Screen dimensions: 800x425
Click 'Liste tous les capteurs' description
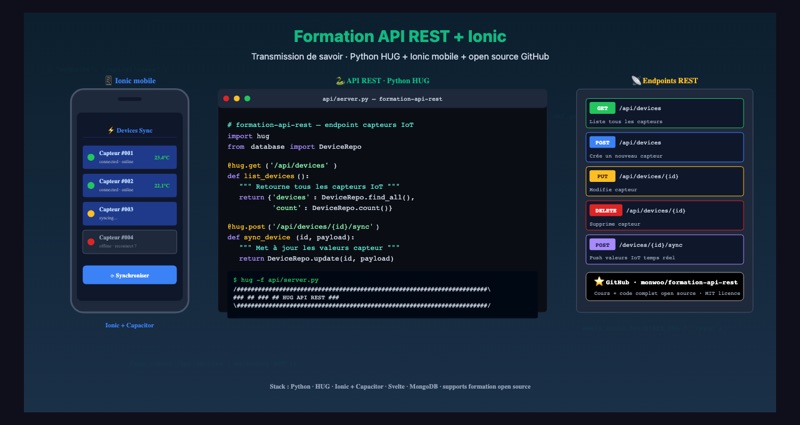[x=626, y=121]
